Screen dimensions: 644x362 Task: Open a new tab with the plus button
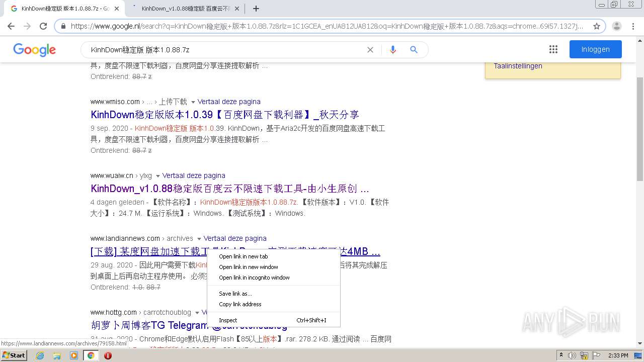pos(256,9)
